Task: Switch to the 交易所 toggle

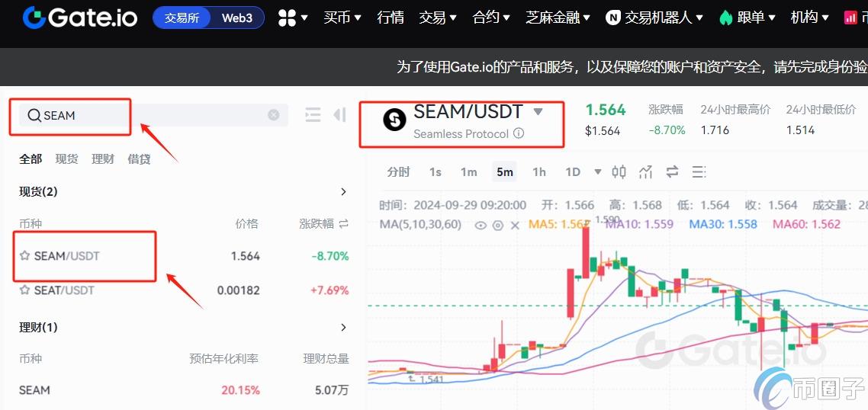Action: [x=182, y=18]
